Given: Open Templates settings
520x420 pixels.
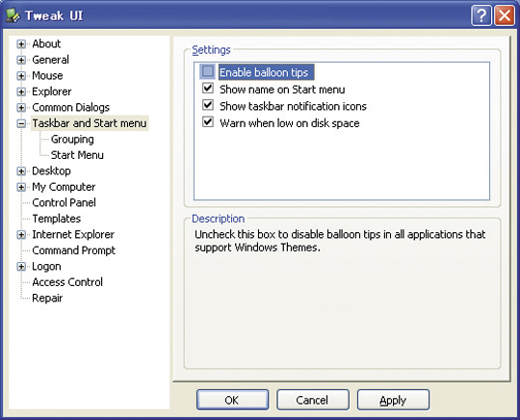Looking at the screenshot, I should click(57, 219).
